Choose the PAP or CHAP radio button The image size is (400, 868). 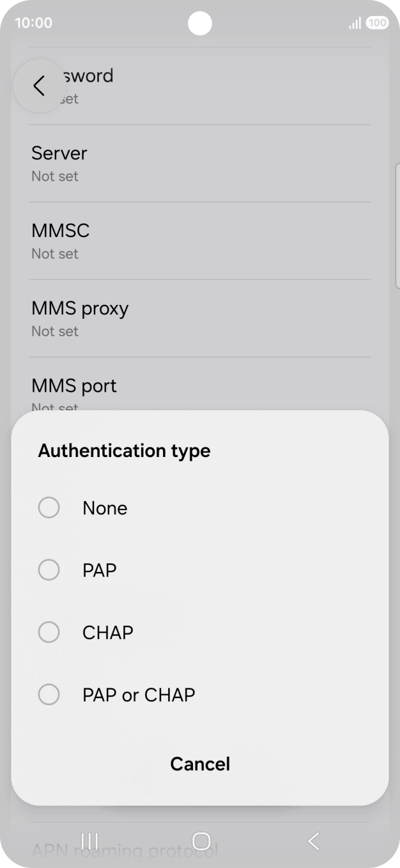coord(49,694)
